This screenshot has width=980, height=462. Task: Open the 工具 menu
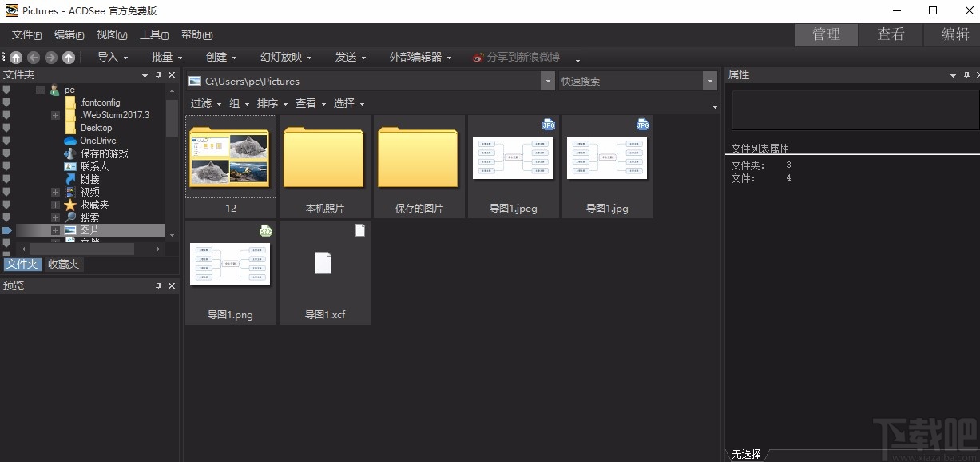[x=153, y=34]
